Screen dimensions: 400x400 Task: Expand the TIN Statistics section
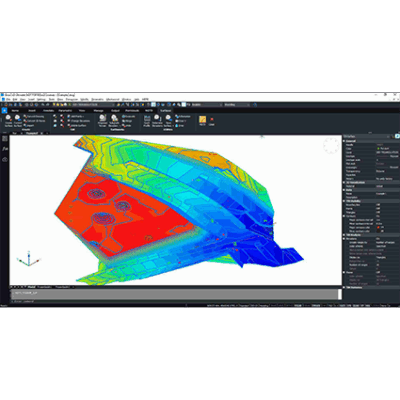(344, 287)
